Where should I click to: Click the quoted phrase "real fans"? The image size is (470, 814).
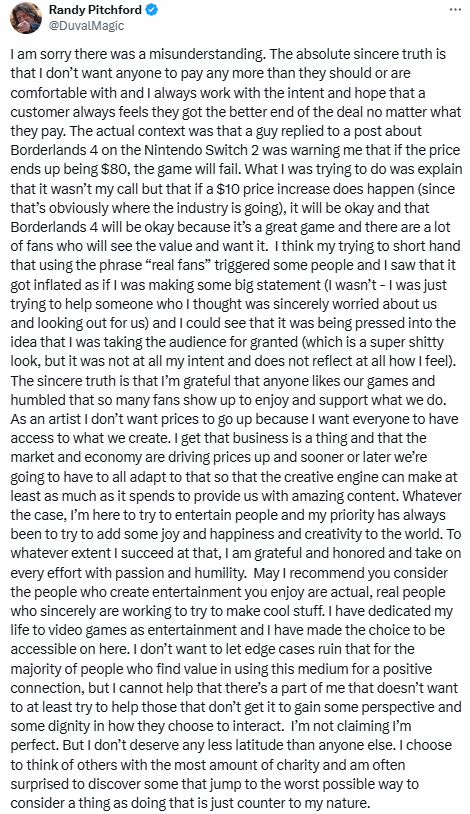tap(175, 266)
